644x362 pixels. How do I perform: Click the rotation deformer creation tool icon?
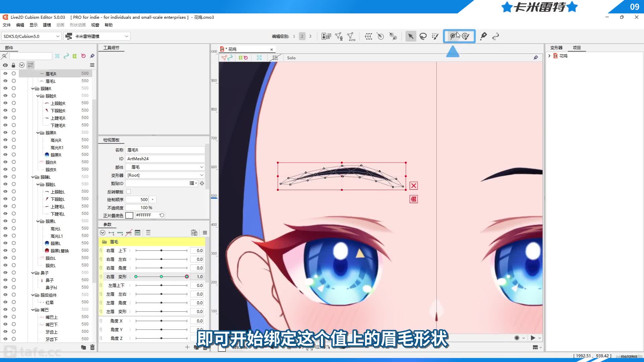coord(393,36)
